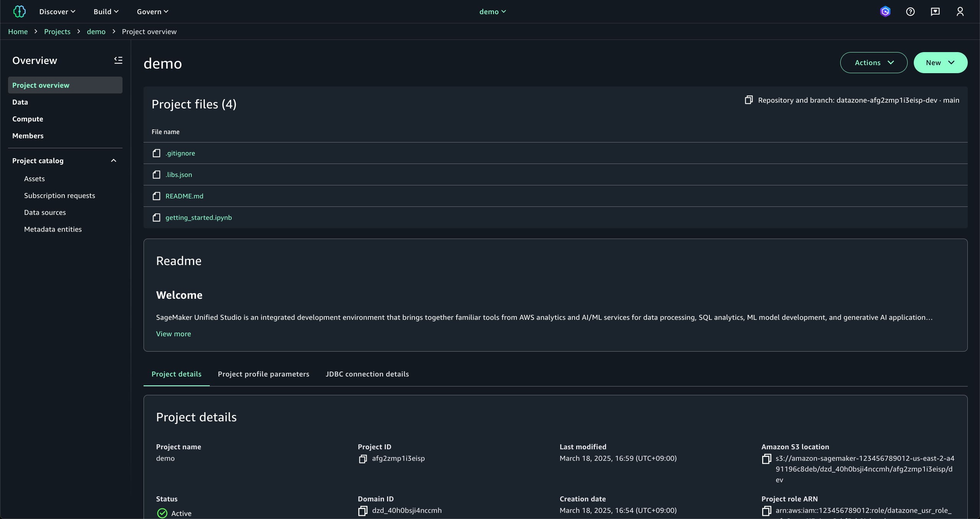Open the help question mark icon

click(x=910, y=11)
